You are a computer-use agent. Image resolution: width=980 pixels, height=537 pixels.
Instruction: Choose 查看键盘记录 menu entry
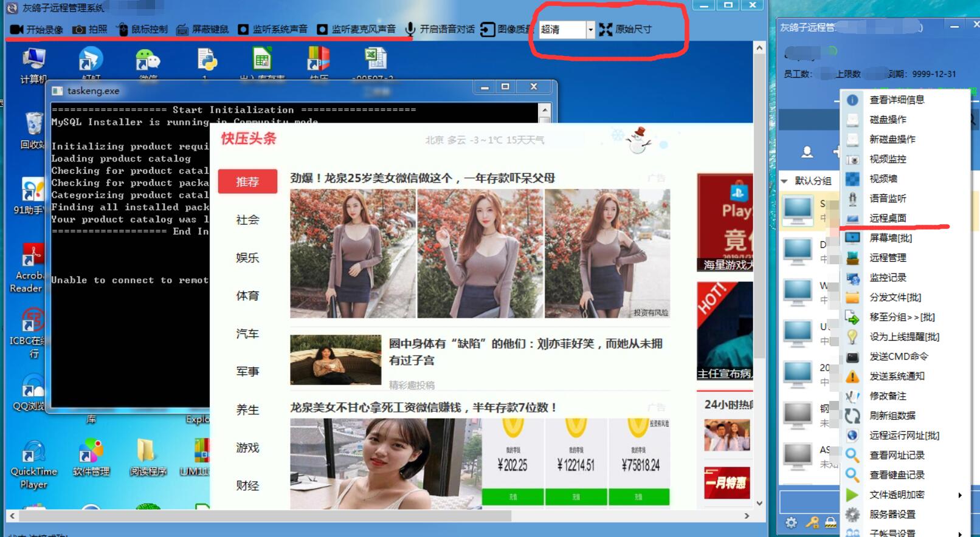coord(897,475)
